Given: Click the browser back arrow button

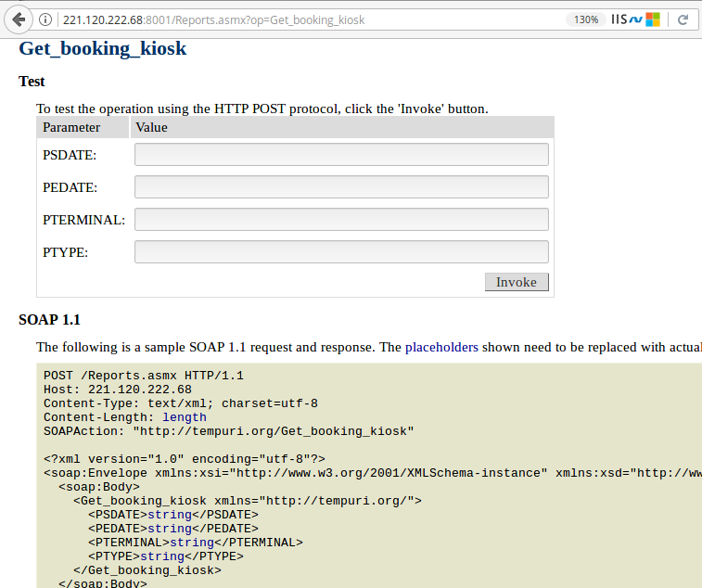Looking at the screenshot, I should coord(19,19).
